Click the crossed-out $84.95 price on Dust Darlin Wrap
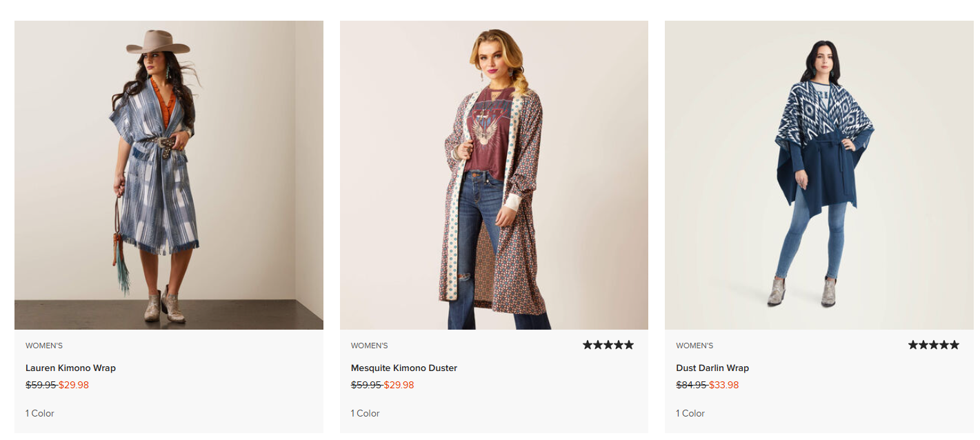 coord(692,385)
